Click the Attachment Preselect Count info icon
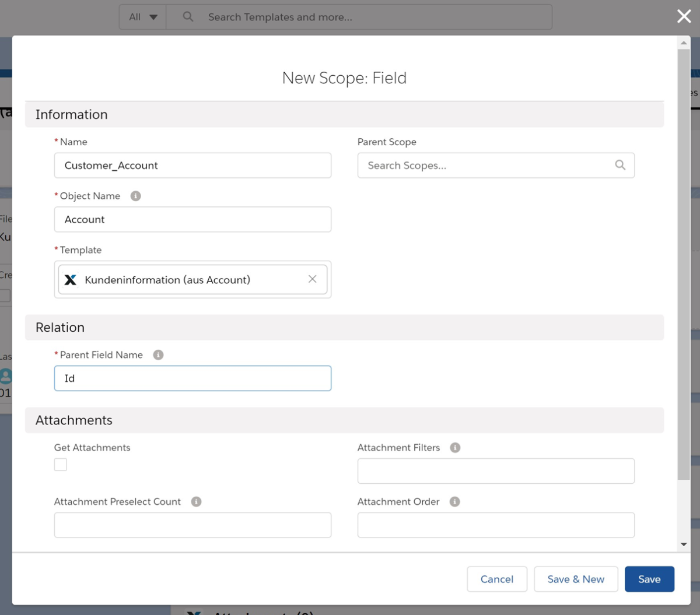Image resolution: width=700 pixels, height=615 pixels. click(196, 502)
